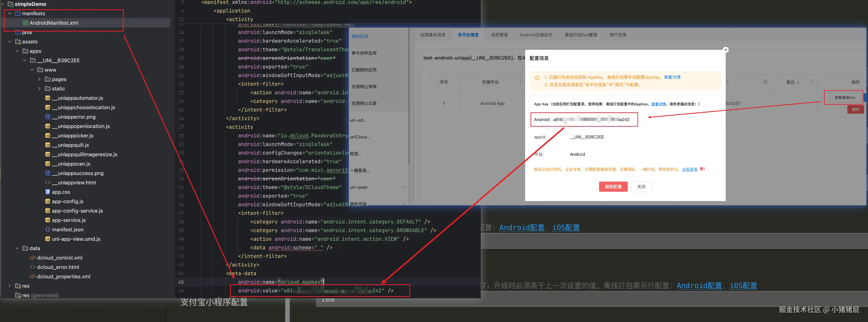Expand the pages folder in project tree
This screenshot has width=868, height=322.
tap(39, 79)
